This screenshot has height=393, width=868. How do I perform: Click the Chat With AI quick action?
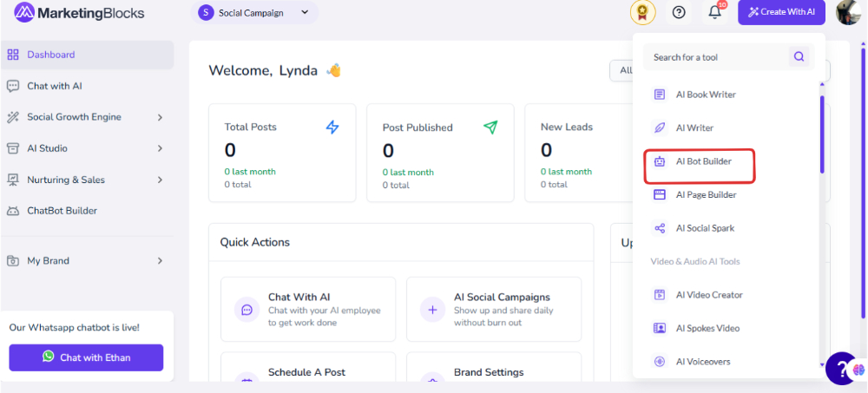(x=308, y=310)
